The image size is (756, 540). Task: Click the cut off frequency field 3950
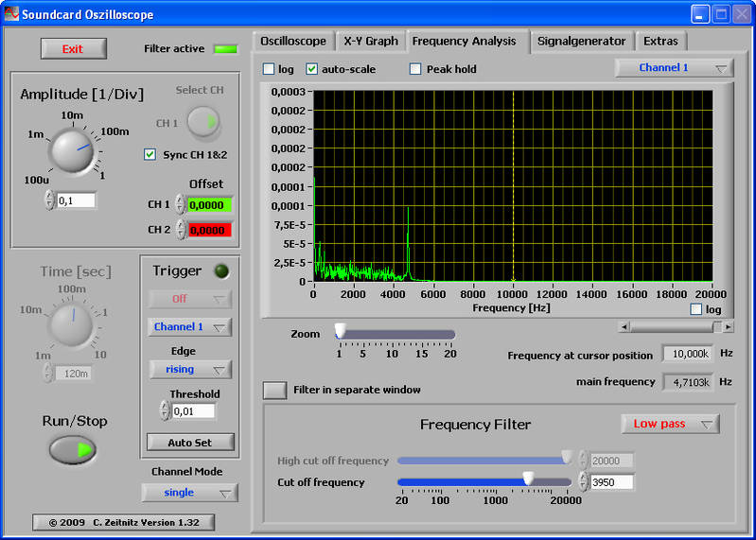(612, 482)
